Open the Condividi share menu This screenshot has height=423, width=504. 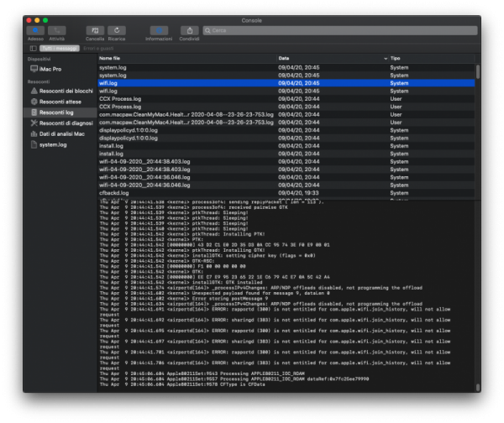[188, 30]
